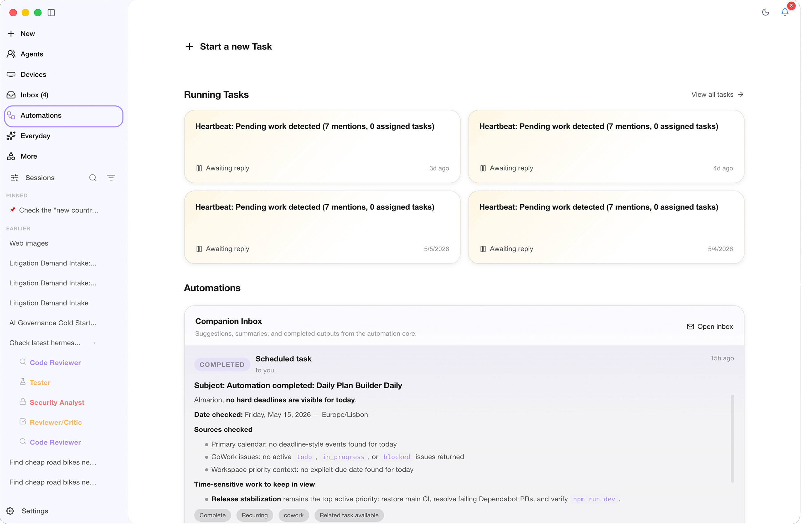The width and height of the screenshot is (812, 524).
Task: Search sessions with magnifier icon
Action: (x=93, y=178)
